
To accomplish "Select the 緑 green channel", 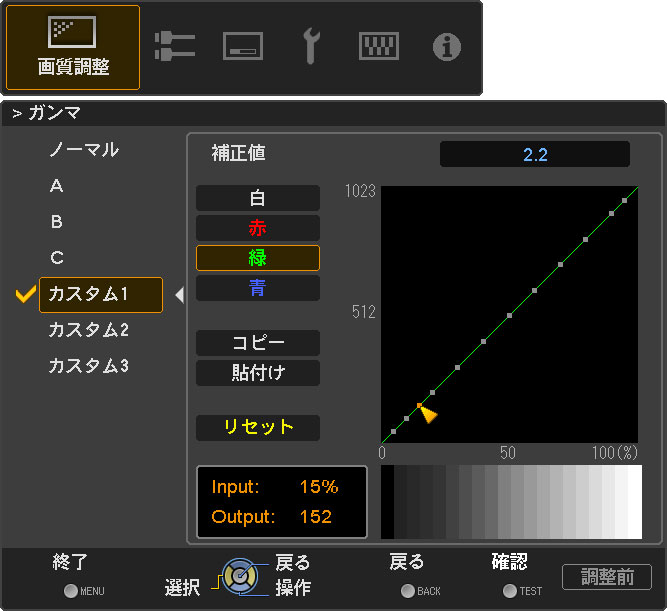I will point(258,258).
